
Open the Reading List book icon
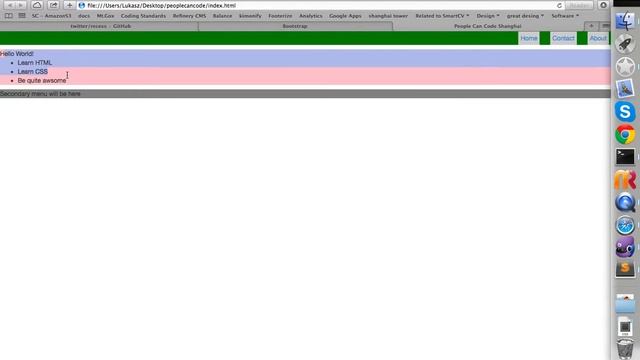(9, 16)
